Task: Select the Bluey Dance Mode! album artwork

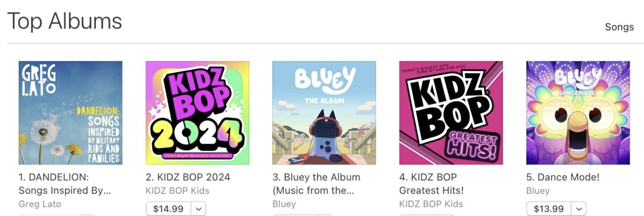Action: 578,113
